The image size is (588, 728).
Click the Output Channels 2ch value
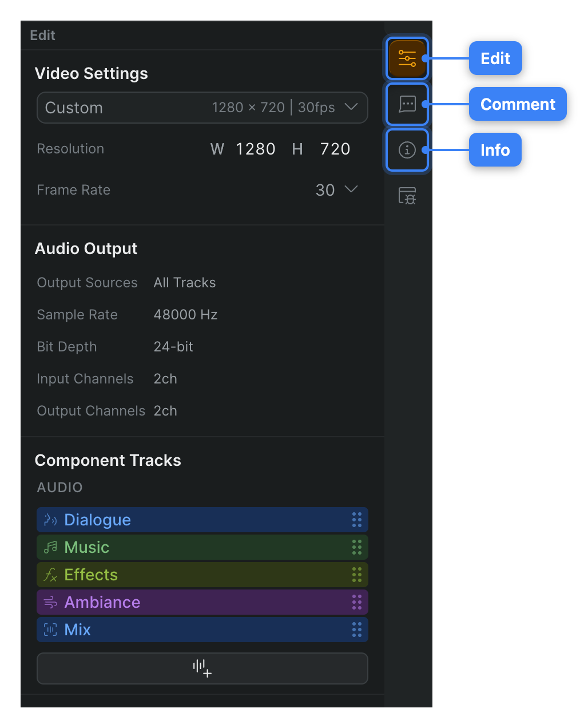pyautogui.click(x=165, y=411)
